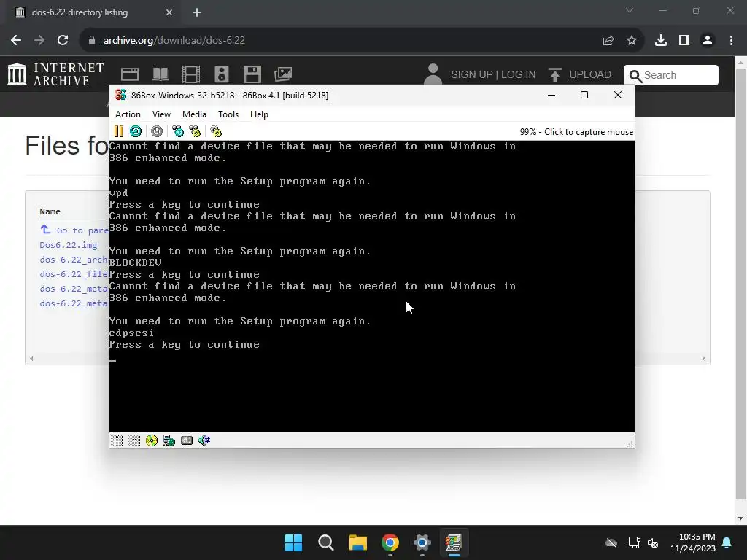
Task: Click the UPLOAD link
Action: 580,75
